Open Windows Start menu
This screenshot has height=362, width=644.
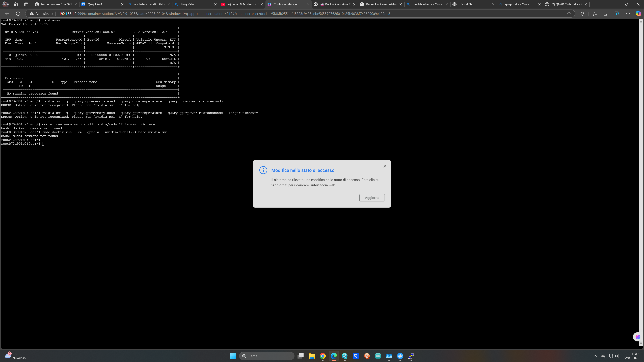click(x=233, y=356)
